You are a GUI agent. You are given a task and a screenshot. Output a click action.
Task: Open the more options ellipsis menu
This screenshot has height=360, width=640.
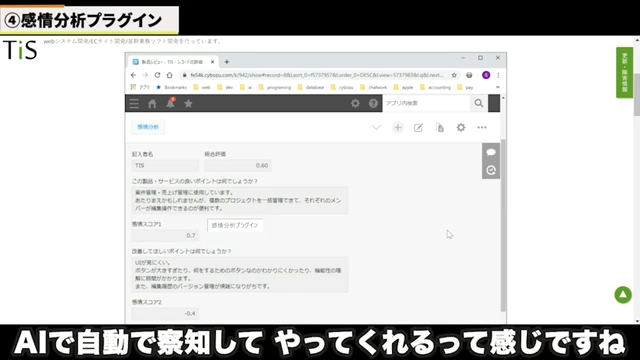(482, 127)
